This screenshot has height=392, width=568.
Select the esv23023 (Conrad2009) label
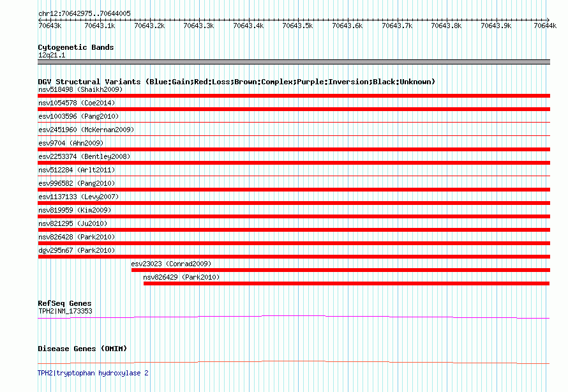coord(171,264)
